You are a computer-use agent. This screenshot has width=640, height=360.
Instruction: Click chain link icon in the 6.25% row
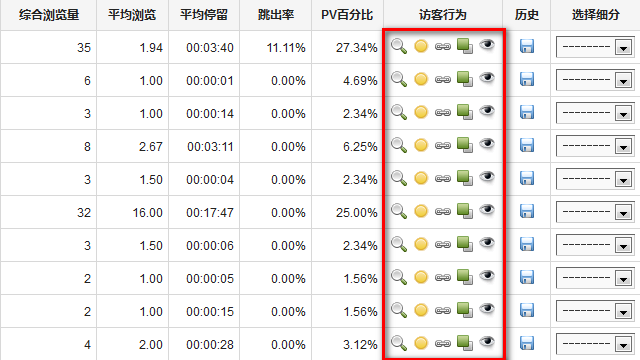tap(442, 145)
